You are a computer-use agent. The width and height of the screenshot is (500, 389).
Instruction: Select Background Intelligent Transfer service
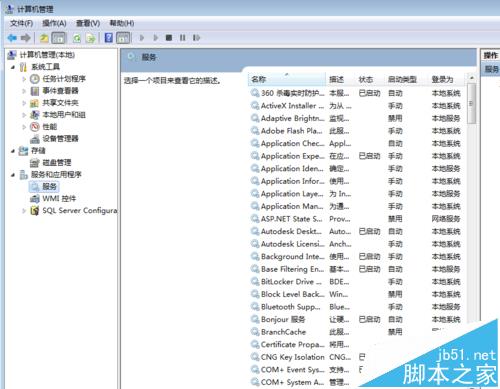click(x=356, y=257)
